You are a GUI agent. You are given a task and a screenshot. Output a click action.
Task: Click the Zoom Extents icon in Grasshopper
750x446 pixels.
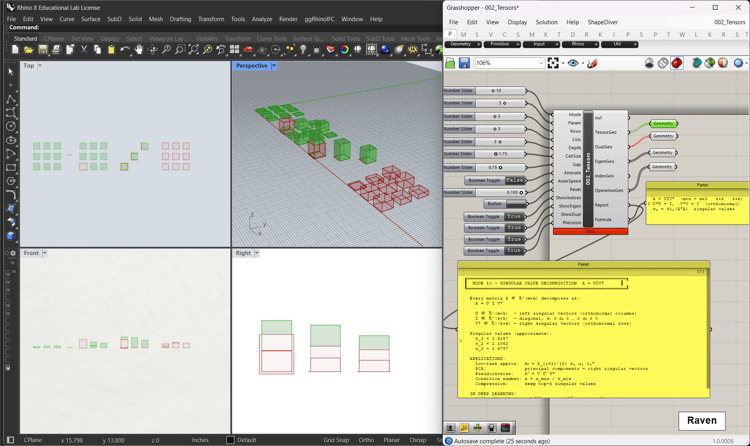coord(555,63)
